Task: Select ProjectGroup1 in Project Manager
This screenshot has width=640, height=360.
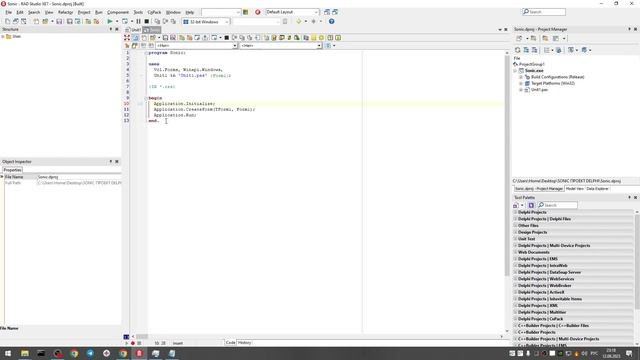Action: coord(531,64)
